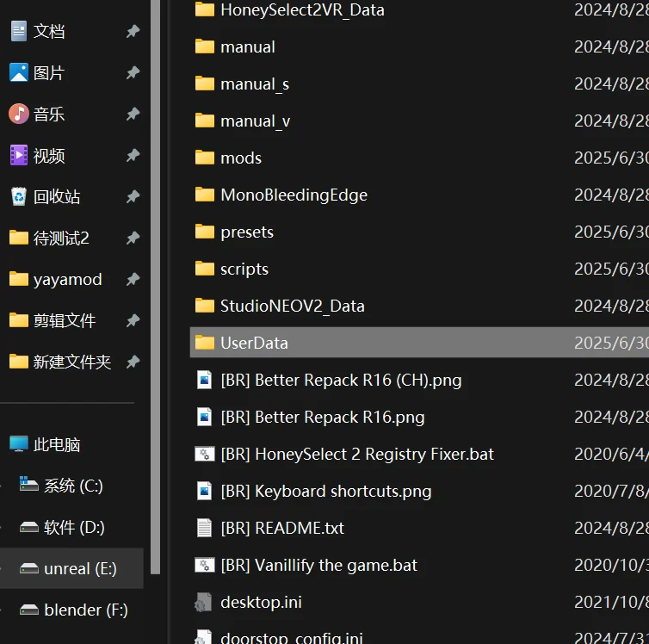Click the highlighted UserData folder

[419, 343]
